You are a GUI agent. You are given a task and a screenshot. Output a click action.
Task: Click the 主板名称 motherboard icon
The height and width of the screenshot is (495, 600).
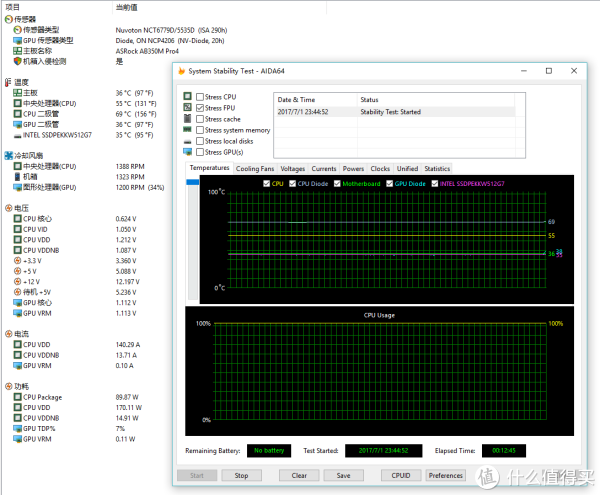(17, 50)
